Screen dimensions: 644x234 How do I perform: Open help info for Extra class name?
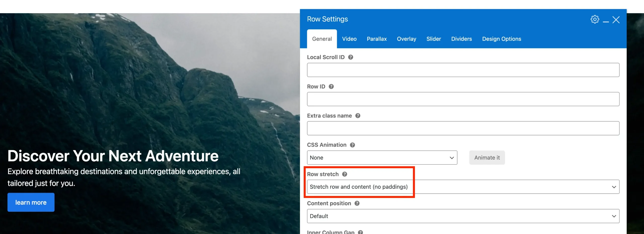tap(357, 116)
